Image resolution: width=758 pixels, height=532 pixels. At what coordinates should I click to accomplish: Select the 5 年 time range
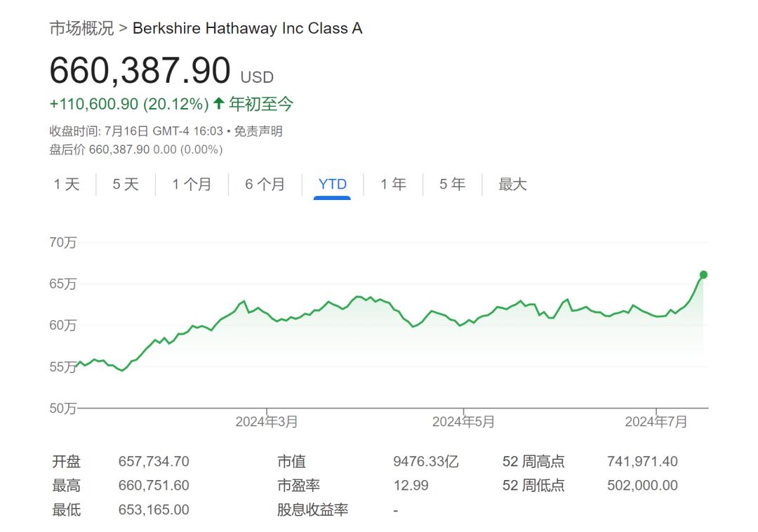click(x=452, y=185)
